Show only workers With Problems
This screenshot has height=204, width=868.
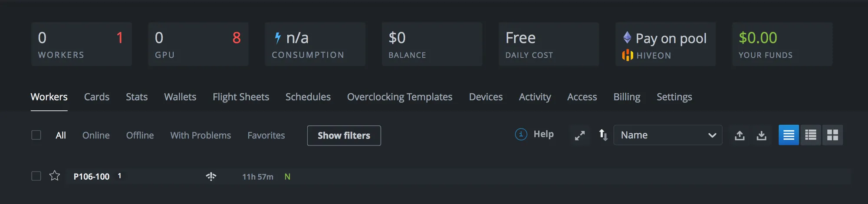click(201, 135)
